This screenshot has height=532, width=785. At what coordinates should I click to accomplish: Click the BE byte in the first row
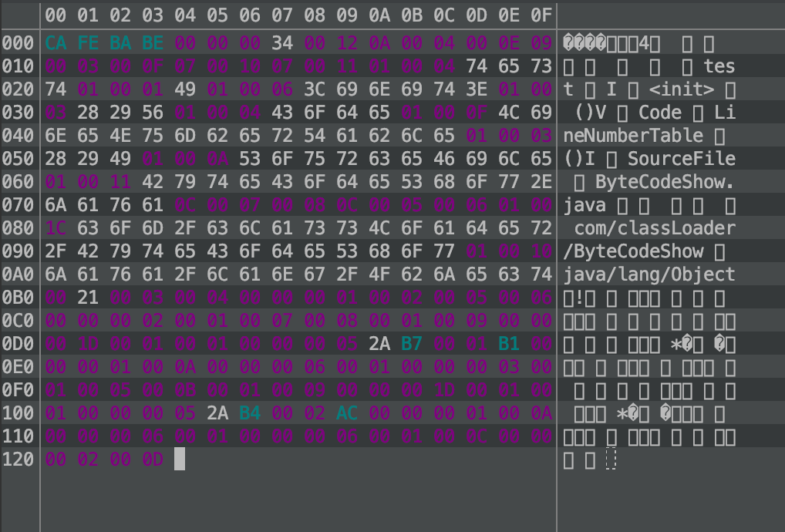(x=153, y=42)
